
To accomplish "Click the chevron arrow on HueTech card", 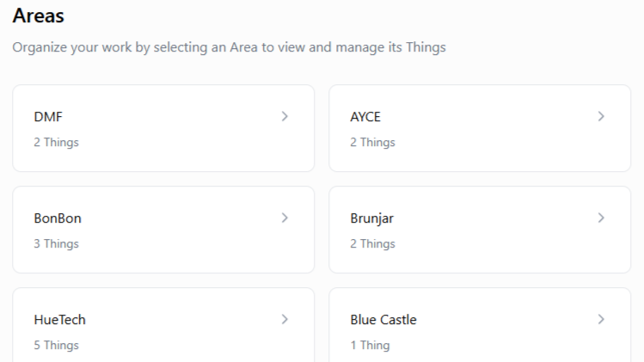I will click(x=285, y=319).
